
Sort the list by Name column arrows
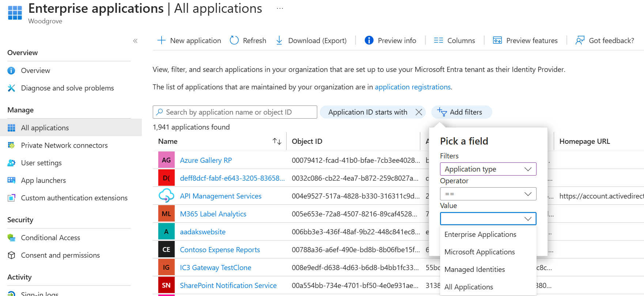(277, 141)
